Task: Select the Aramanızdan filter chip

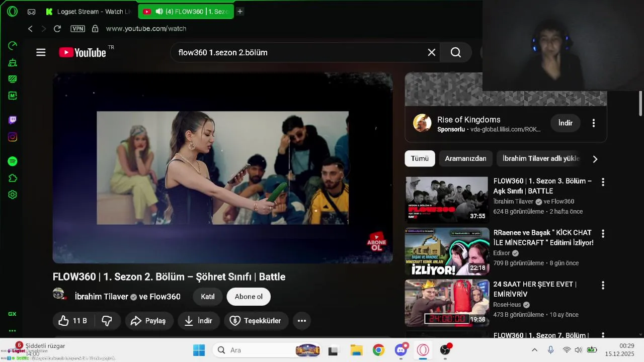Action: click(465, 158)
